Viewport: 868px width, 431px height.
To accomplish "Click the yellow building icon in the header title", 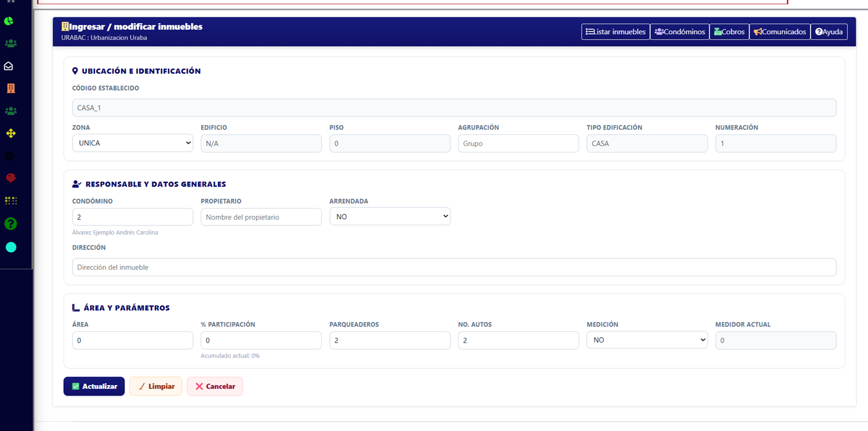I will 65,27.
